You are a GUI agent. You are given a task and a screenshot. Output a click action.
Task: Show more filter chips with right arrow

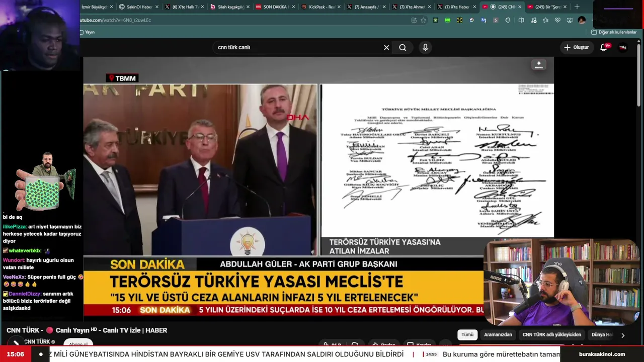(623, 335)
